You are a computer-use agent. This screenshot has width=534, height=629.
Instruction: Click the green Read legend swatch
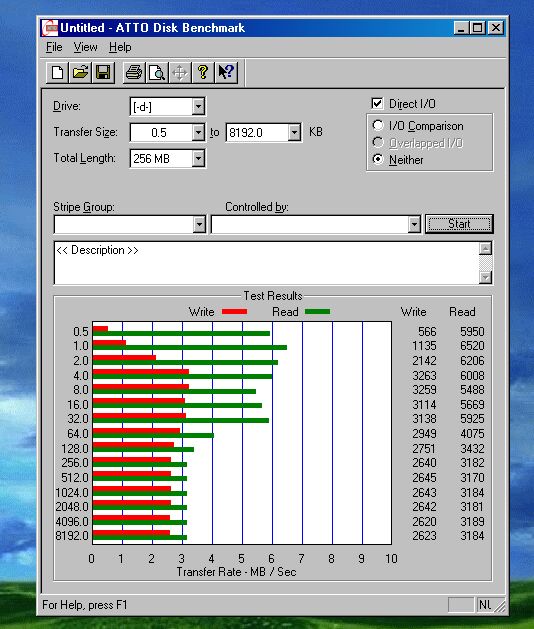pyautogui.click(x=317, y=311)
